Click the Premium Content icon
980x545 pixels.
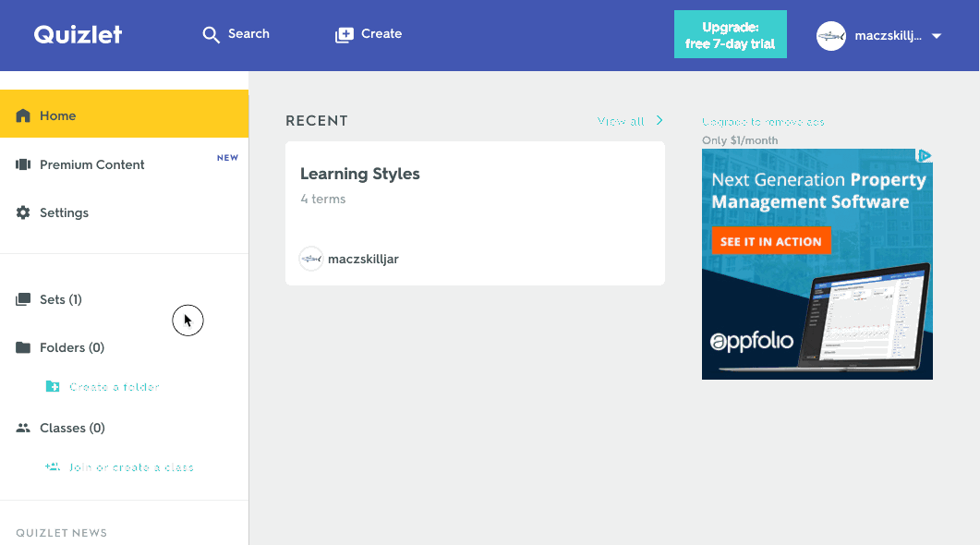[23, 164]
